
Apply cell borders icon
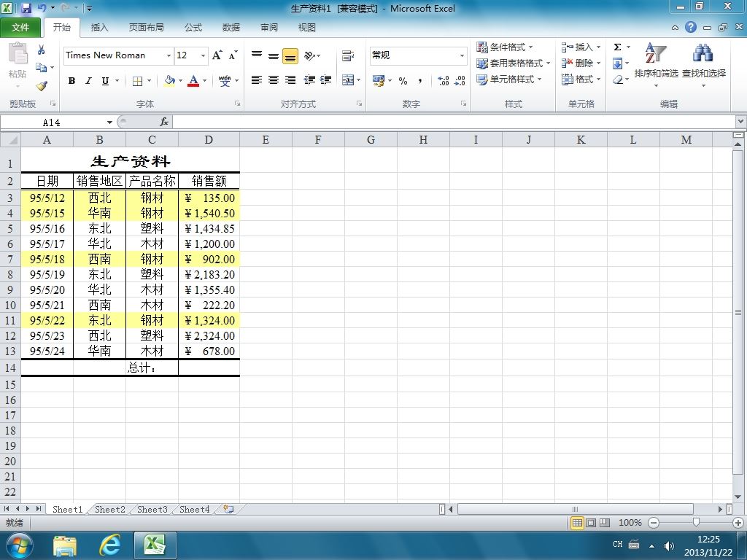click(x=137, y=81)
